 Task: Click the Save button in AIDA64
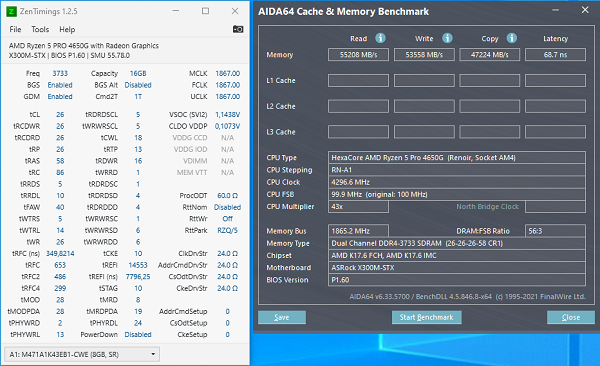[x=282, y=317]
